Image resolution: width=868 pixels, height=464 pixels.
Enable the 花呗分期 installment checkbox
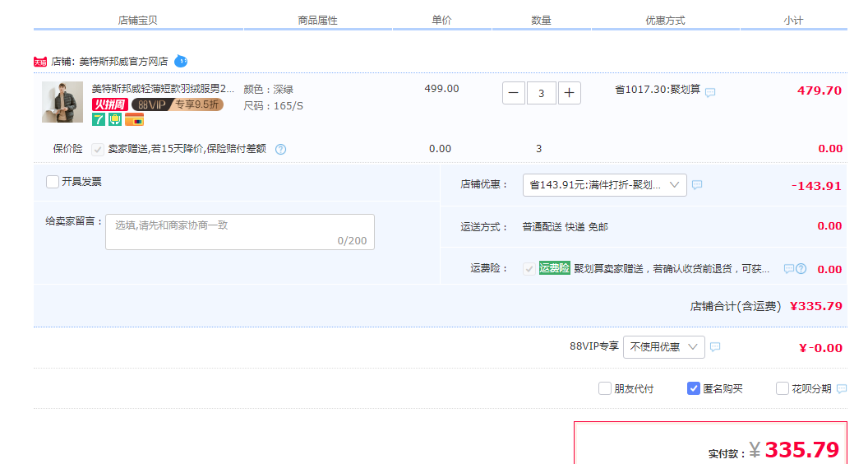(783, 388)
